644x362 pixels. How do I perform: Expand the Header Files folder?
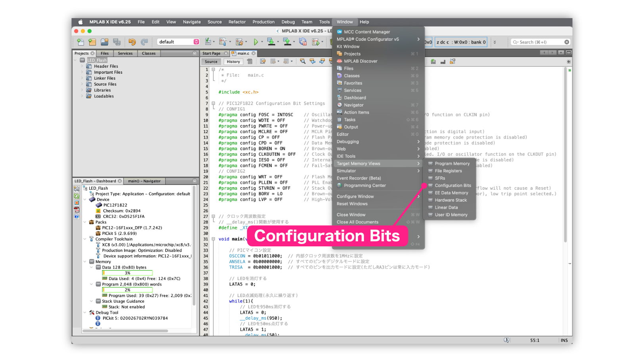coord(82,67)
